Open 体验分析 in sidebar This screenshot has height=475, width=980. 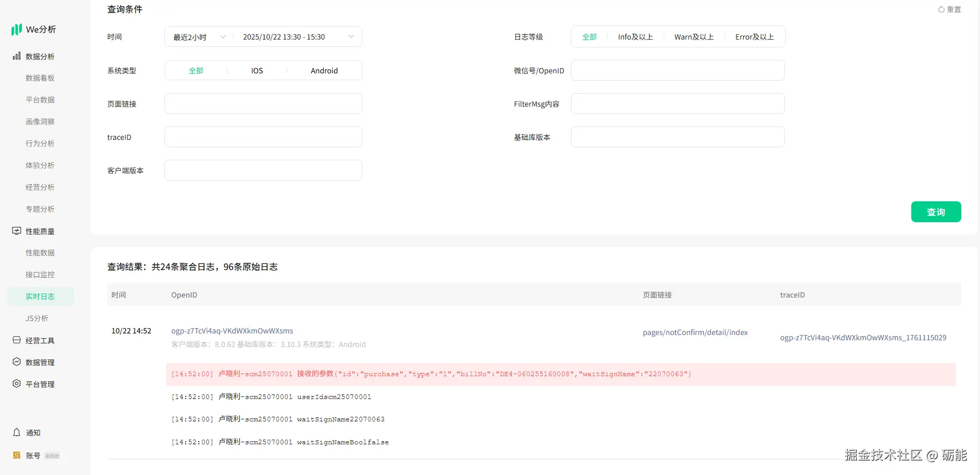40,165
